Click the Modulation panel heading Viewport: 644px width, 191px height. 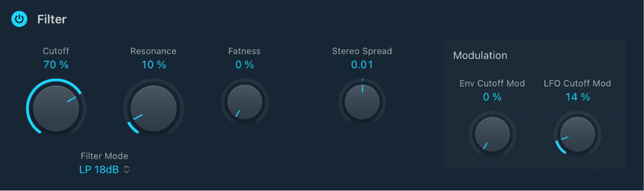point(480,55)
